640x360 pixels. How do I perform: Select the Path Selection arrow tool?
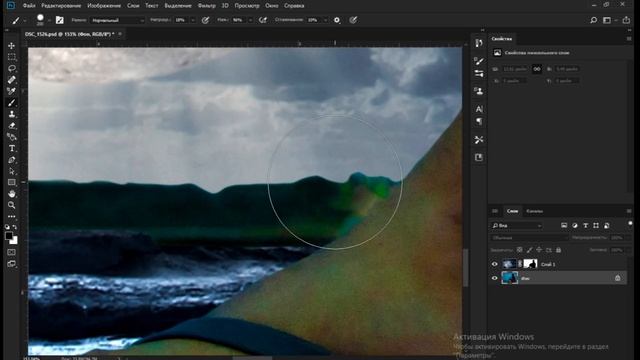pyautogui.click(x=11, y=171)
